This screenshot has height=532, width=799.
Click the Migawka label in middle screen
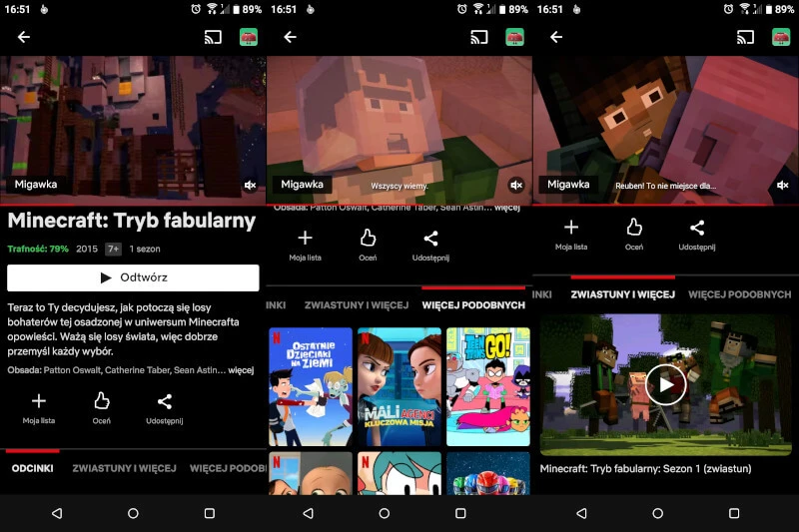tap(303, 185)
